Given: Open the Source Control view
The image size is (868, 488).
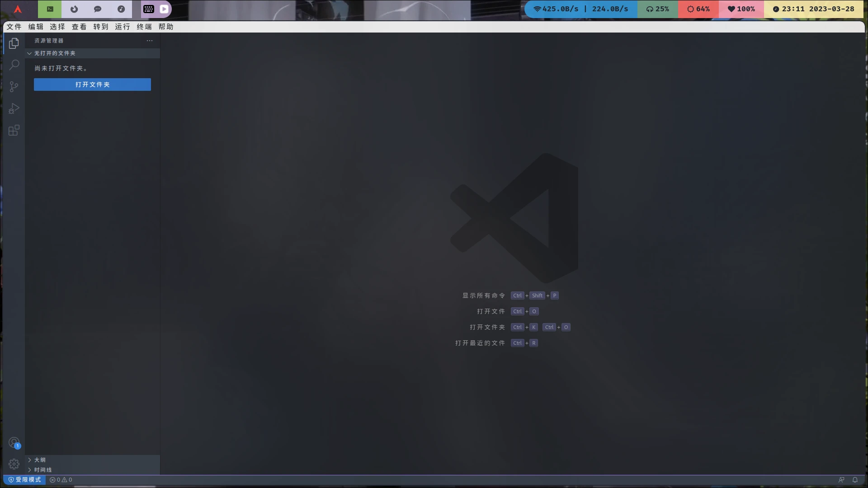Looking at the screenshot, I should 14,87.
